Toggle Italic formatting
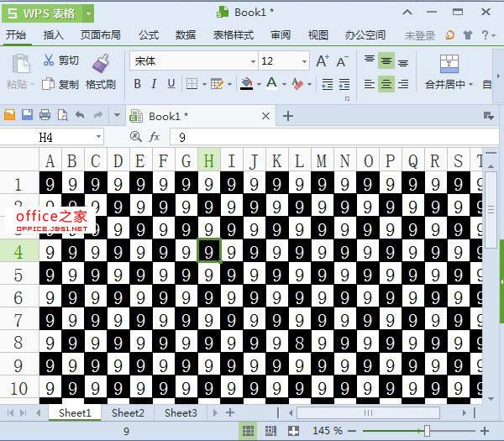This screenshot has width=504, height=441. [x=155, y=84]
